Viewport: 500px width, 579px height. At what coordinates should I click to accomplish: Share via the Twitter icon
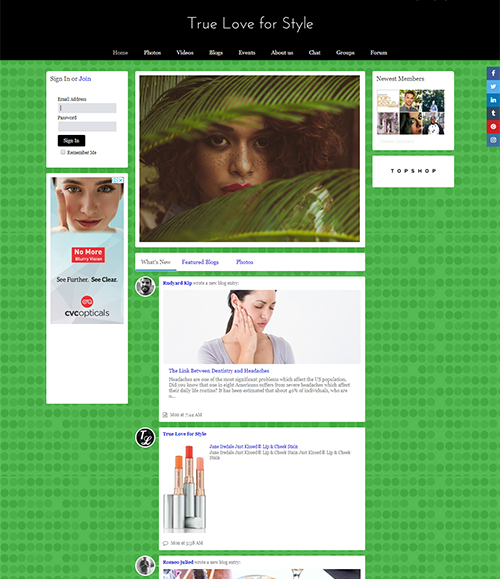[x=493, y=86]
